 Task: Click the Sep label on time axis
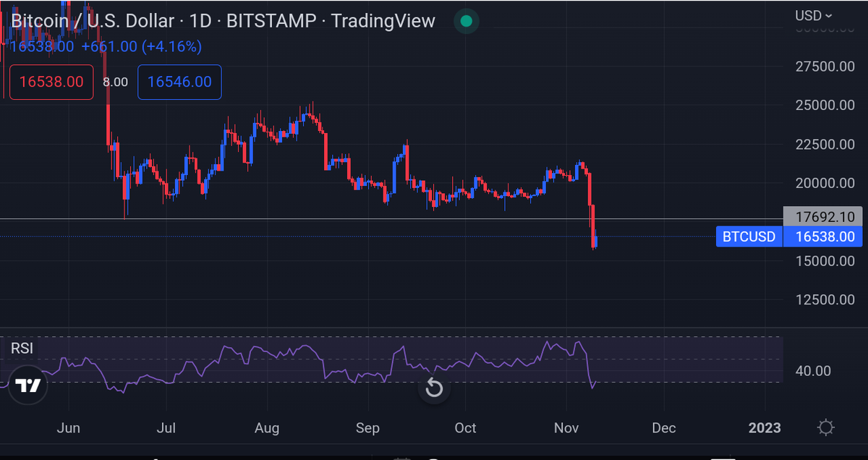(367, 428)
